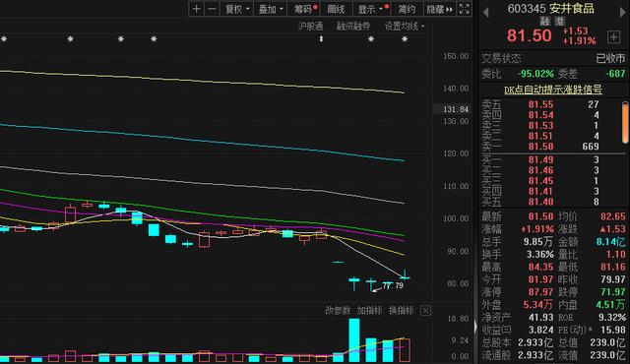Click the double-arrow event marker

click(x=321, y=39)
